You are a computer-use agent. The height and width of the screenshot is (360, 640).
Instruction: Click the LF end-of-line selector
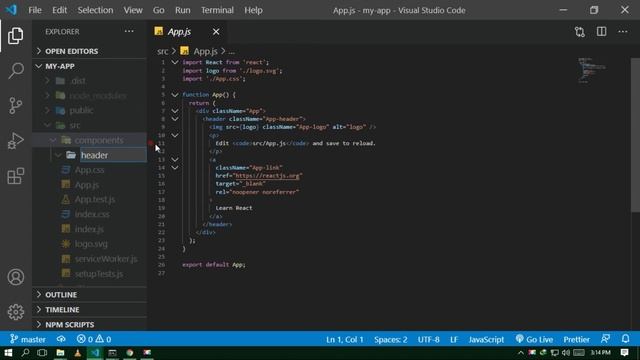[454, 339]
